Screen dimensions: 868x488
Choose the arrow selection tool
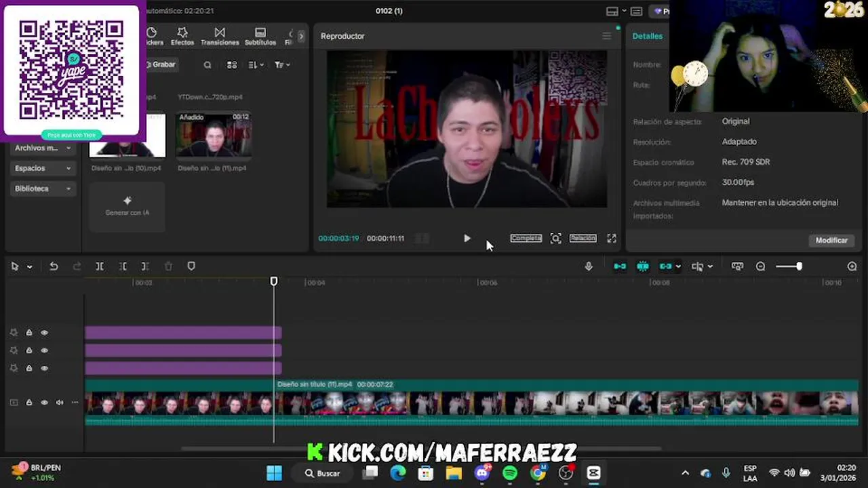15,266
